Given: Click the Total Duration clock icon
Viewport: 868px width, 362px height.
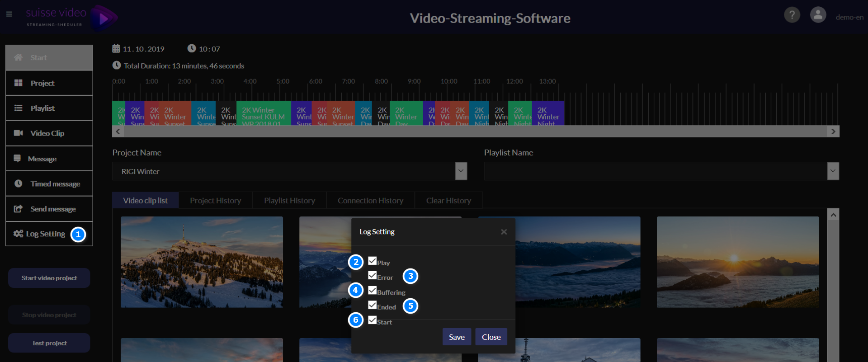Looking at the screenshot, I should pos(117,66).
